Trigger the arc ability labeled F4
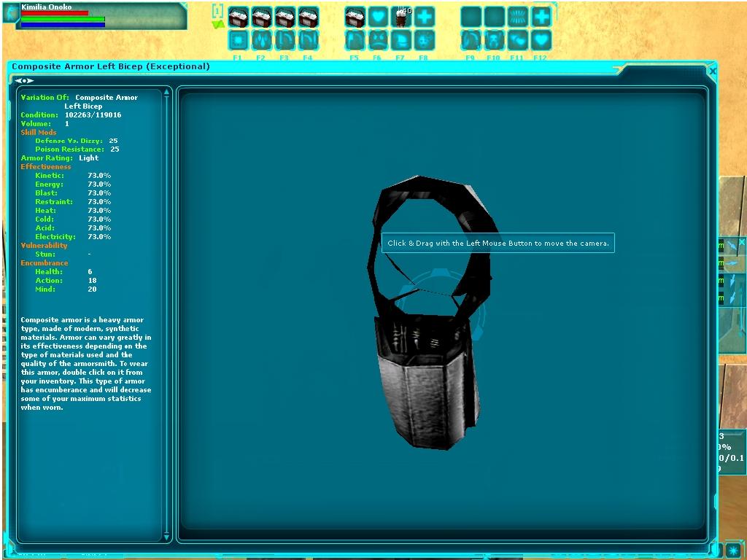The height and width of the screenshot is (560, 747). pos(309,40)
